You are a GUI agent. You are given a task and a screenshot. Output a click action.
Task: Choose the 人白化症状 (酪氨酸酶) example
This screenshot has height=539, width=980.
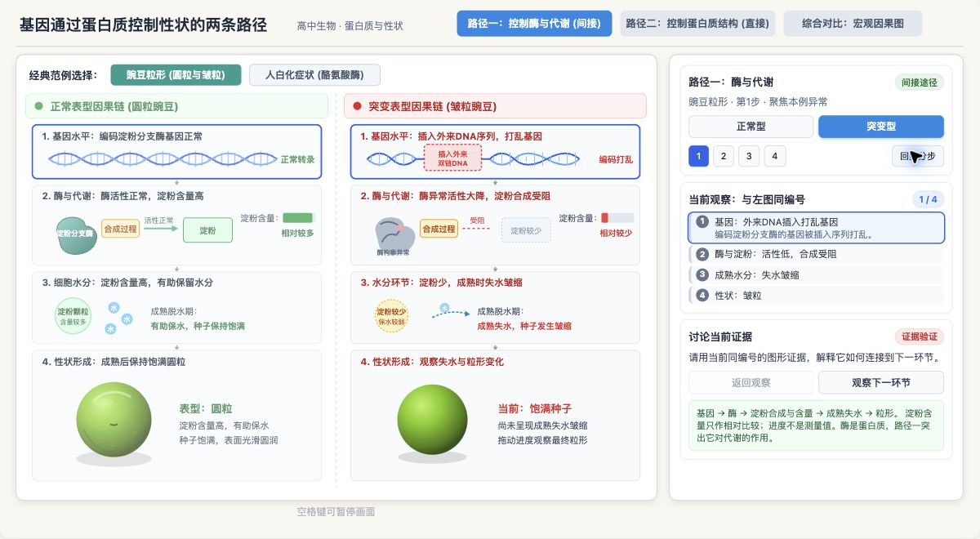click(314, 75)
